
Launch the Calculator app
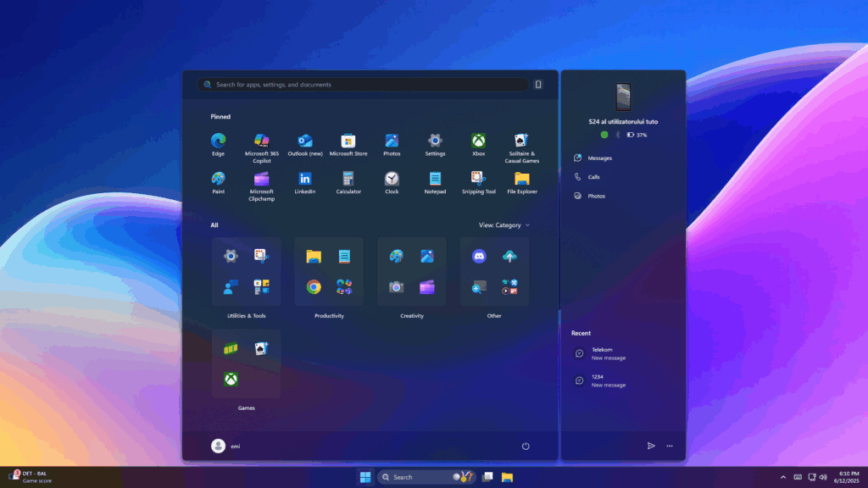(348, 183)
